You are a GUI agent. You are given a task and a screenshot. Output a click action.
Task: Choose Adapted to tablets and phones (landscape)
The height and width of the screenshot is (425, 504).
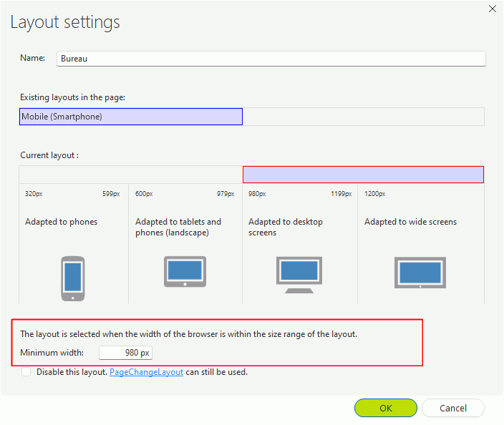point(185,243)
